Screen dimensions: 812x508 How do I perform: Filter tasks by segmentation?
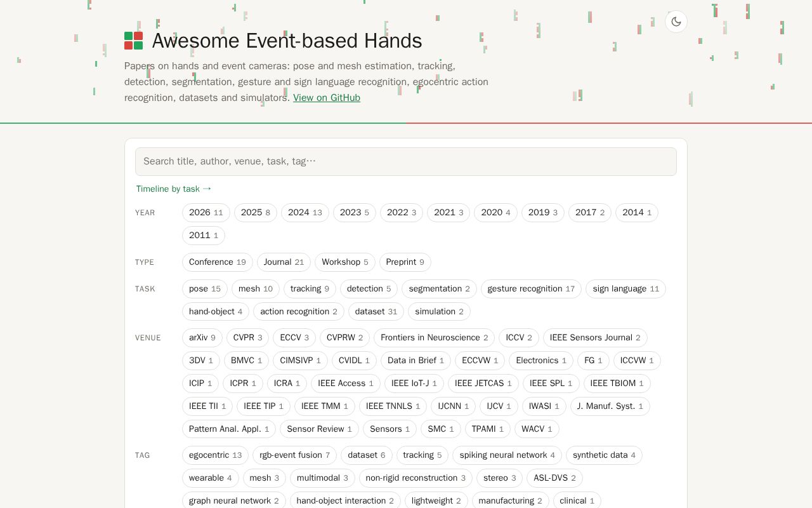pos(440,289)
